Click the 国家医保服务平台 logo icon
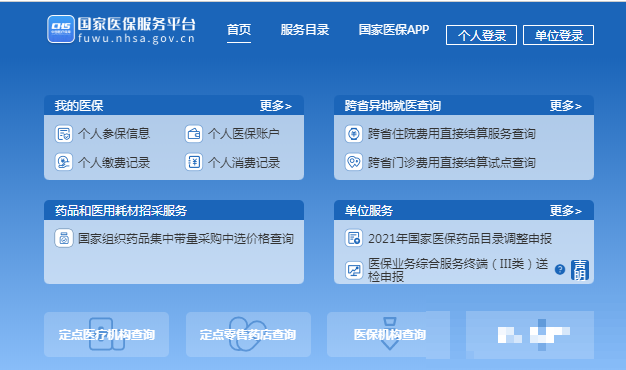This screenshot has width=626, height=370. coord(61,29)
